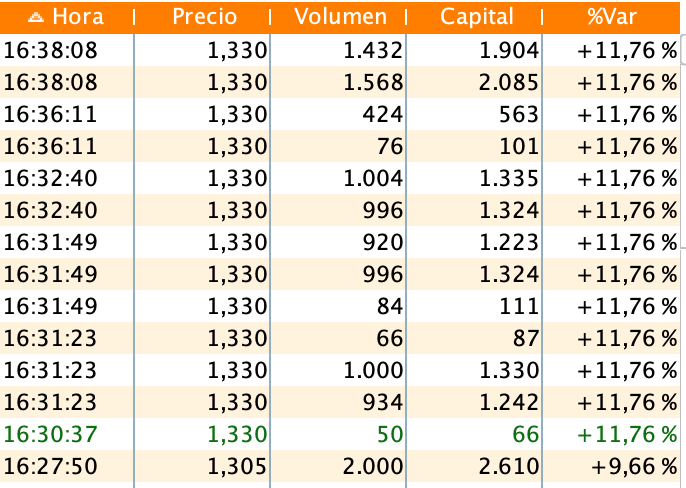Select the row with volume 424
Image resolution: width=686 pixels, height=488 pixels.
(x=340, y=114)
